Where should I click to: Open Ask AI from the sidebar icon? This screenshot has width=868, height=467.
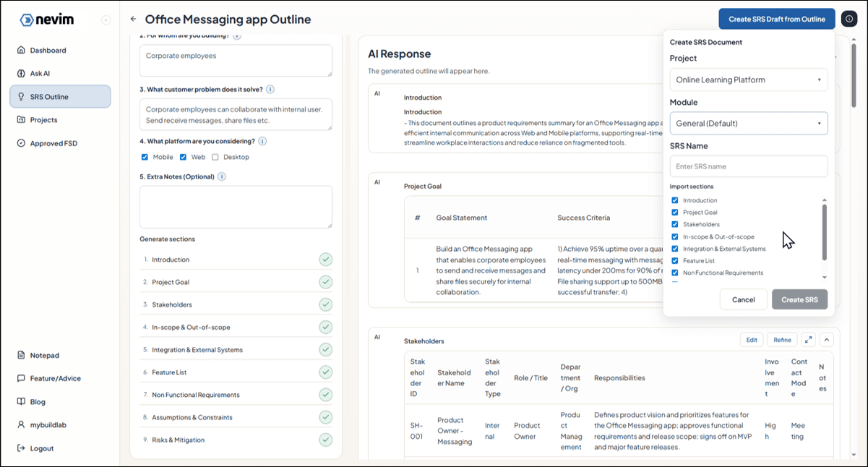pyautogui.click(x=20, y=73)
